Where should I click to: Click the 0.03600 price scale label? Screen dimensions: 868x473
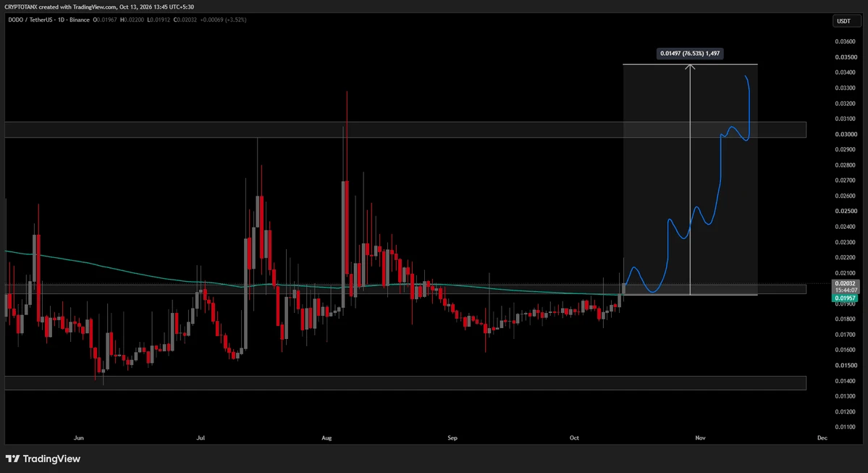(x=846, y=41)
